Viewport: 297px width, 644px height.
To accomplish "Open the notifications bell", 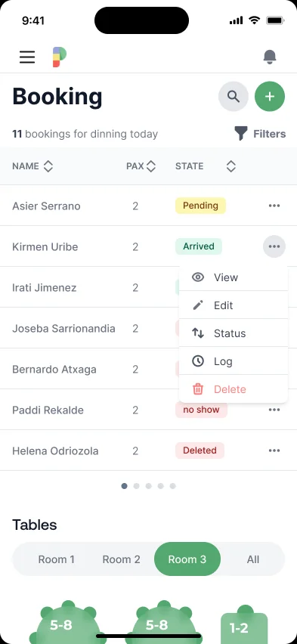I will coord(270,57).
